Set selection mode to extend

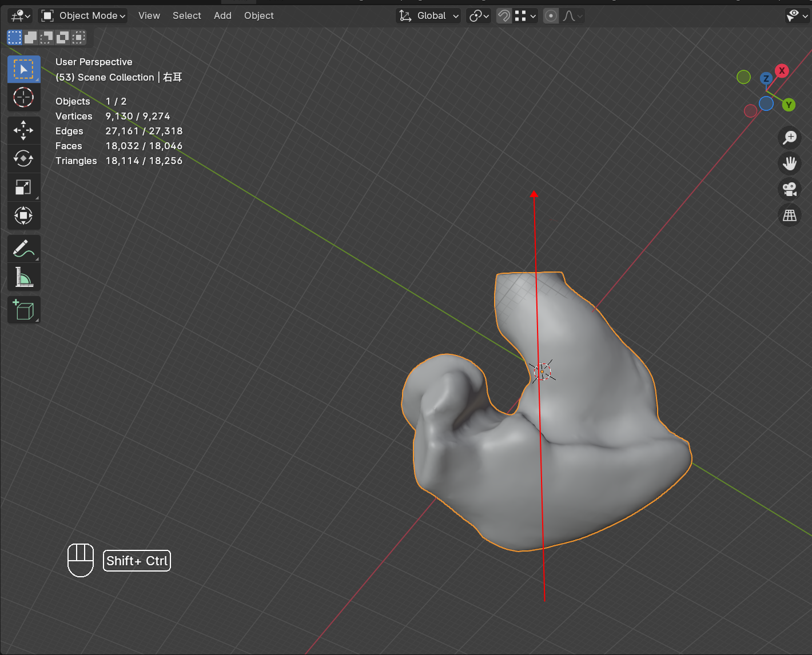pyautogui.click(x=30, y=38)
